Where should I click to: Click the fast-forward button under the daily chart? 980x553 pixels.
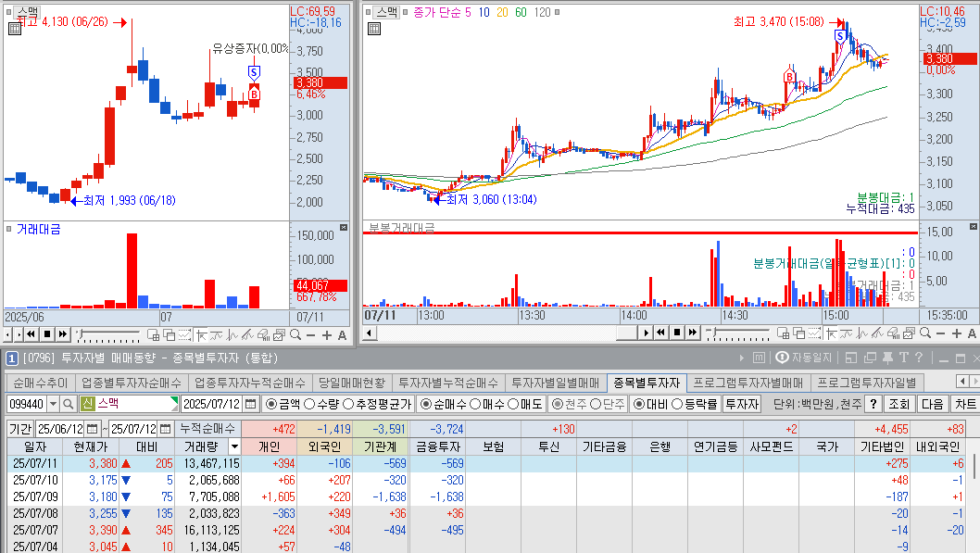pyautogui.click(x=62, y=334)
